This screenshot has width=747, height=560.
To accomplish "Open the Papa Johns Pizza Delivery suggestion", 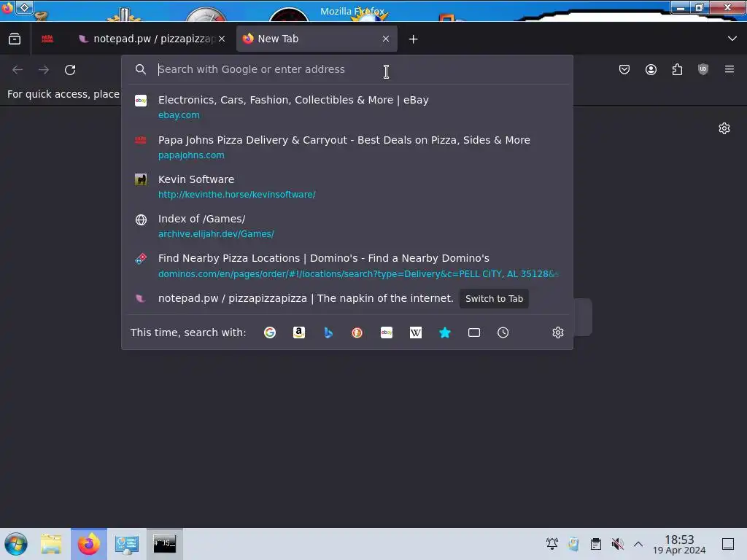I will [347, 147].
